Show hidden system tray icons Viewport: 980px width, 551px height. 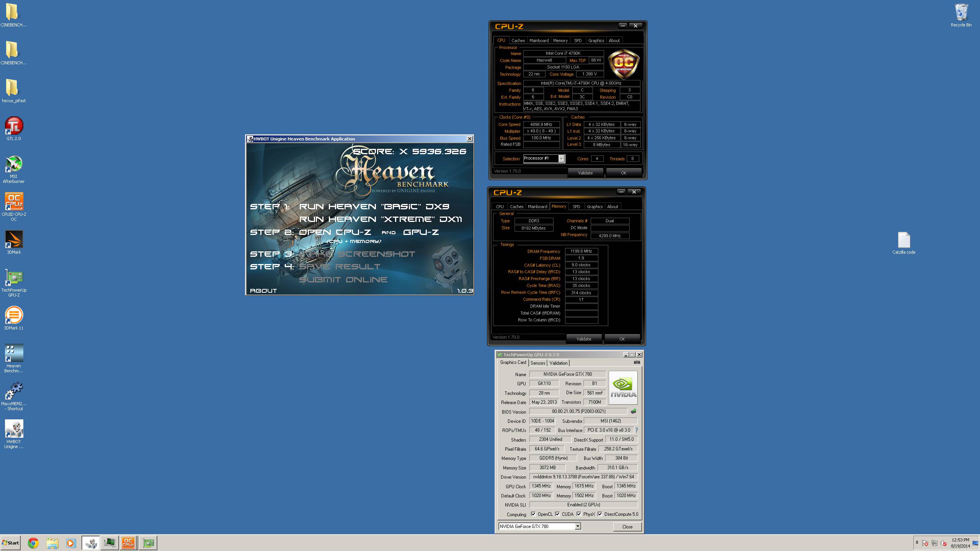tap(917, 543)
